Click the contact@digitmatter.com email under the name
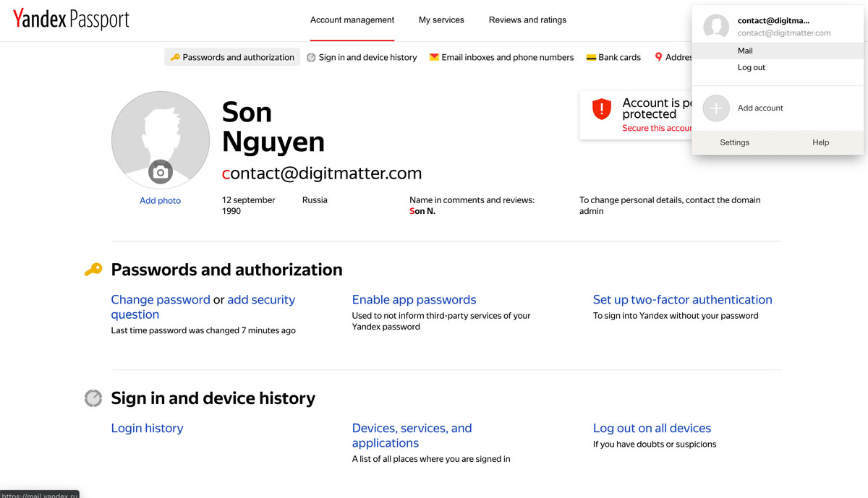 pos(322,173)
